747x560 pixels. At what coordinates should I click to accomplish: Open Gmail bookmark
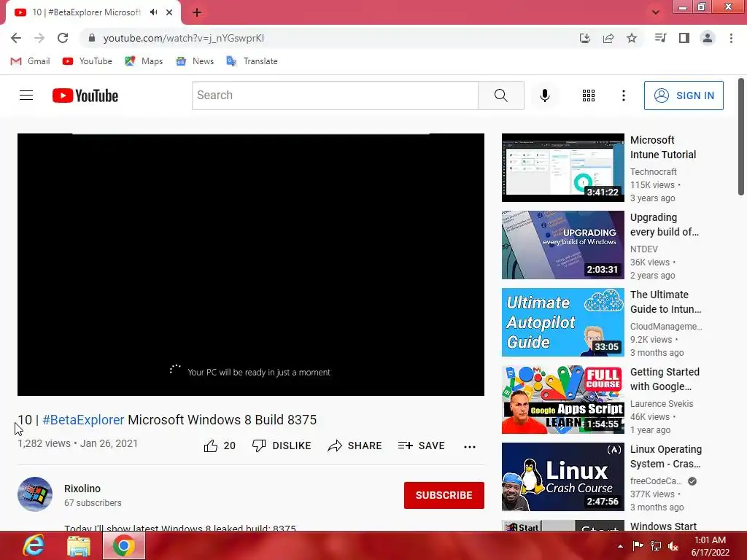[x=31, y=61]
